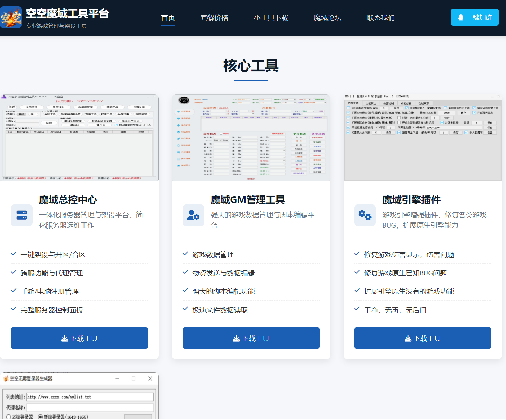Click checkmark icon beside 扩展引擎原生没有的游戏功能
The height and width of the screenshot is (420, 506).
click(357, 290)
